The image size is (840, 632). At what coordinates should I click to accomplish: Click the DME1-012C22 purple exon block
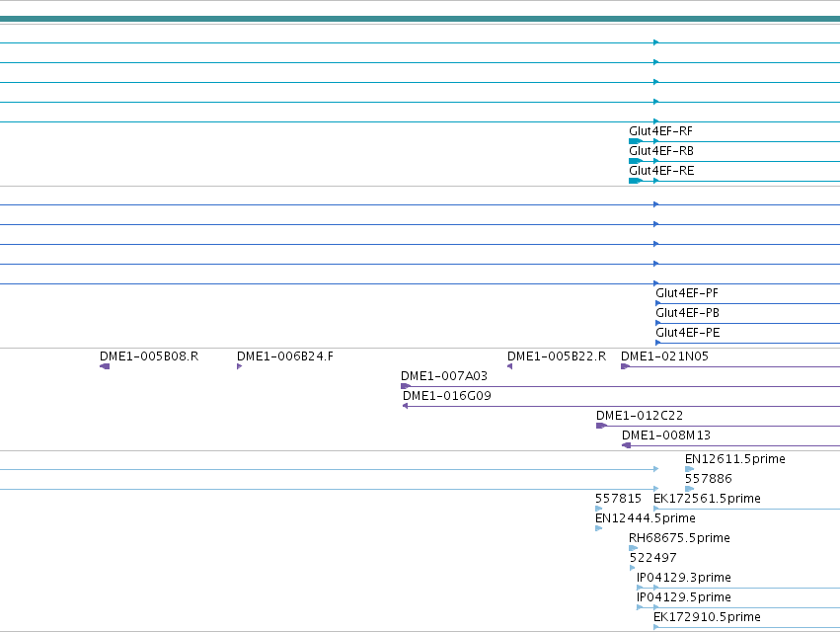(x=601, y=427)
